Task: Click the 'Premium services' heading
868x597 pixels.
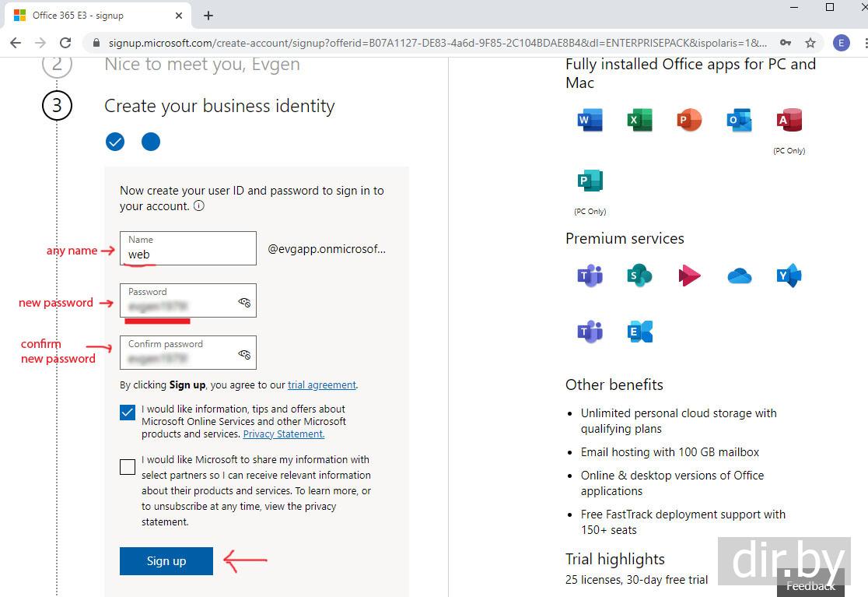Action: coord(625,239)
